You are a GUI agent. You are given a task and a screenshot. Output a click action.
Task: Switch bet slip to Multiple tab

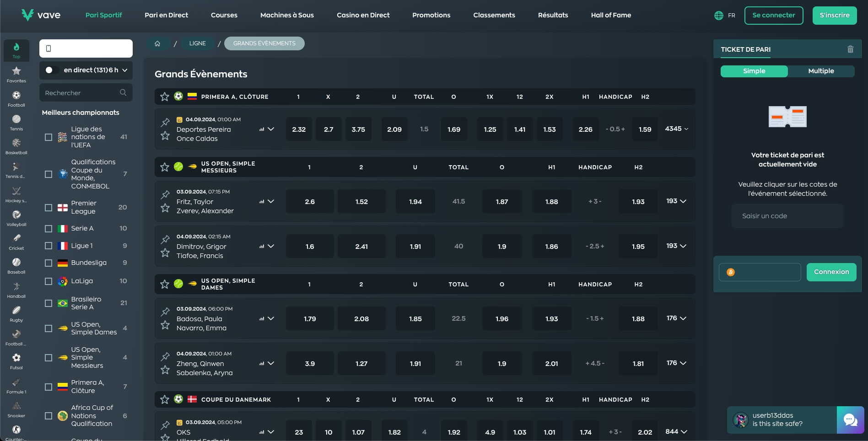(x=821, y=71)
